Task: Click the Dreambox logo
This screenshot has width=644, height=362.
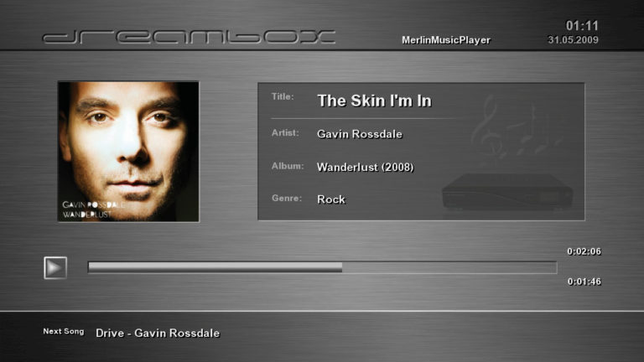Action: [x=189, y=37]
